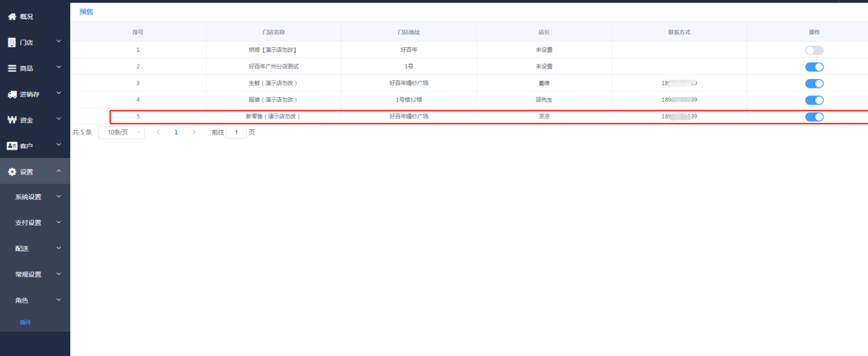Viewport: 868px width, 356px height.
Task: Open the 角色 submenu
Action: [x=35, y=301]
